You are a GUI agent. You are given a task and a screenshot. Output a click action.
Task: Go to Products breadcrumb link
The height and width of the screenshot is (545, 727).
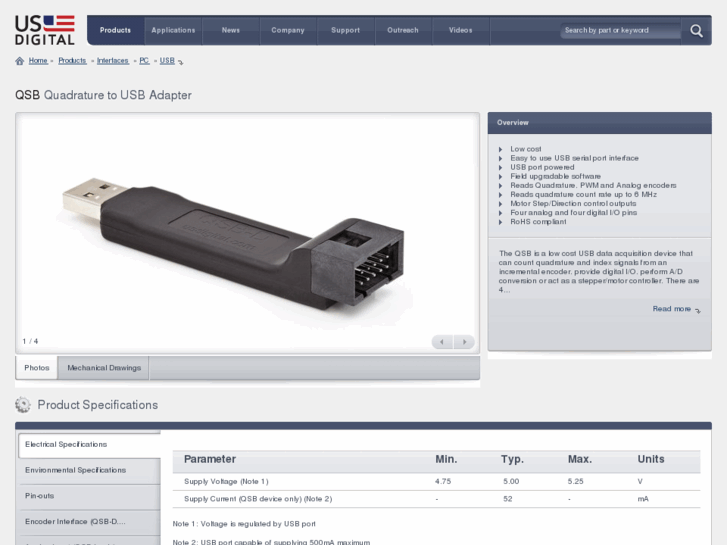point(72,61)
